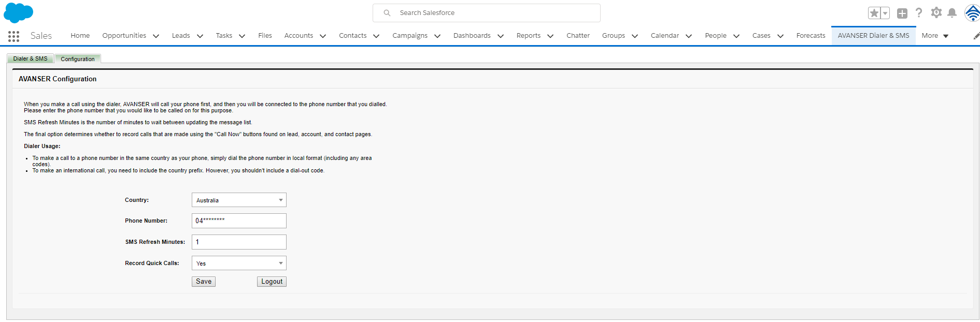The image size is (980, 322).
Task: Open the favorites list dropdown arrow
Action: tap(885, 13)
